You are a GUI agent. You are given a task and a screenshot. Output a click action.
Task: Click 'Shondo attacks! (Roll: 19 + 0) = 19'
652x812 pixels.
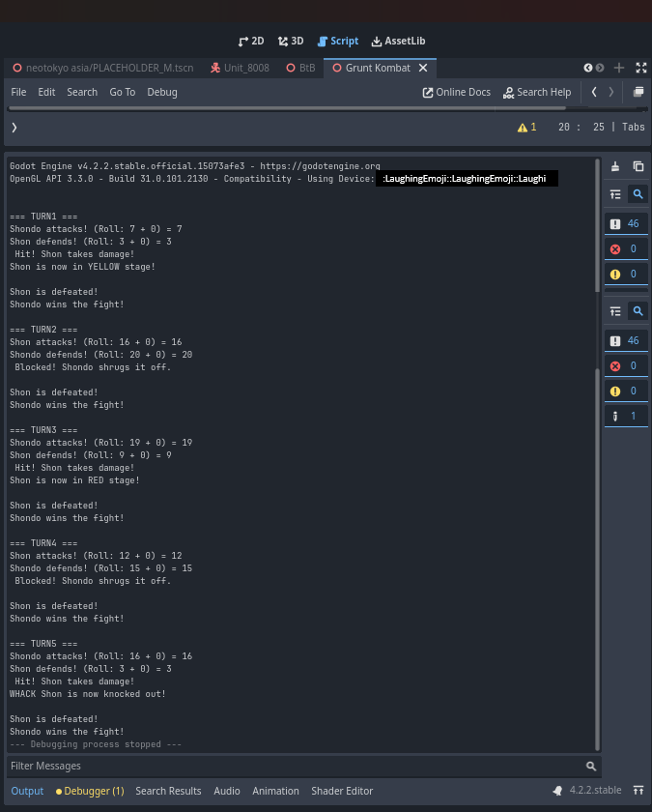tap(100, 443)
